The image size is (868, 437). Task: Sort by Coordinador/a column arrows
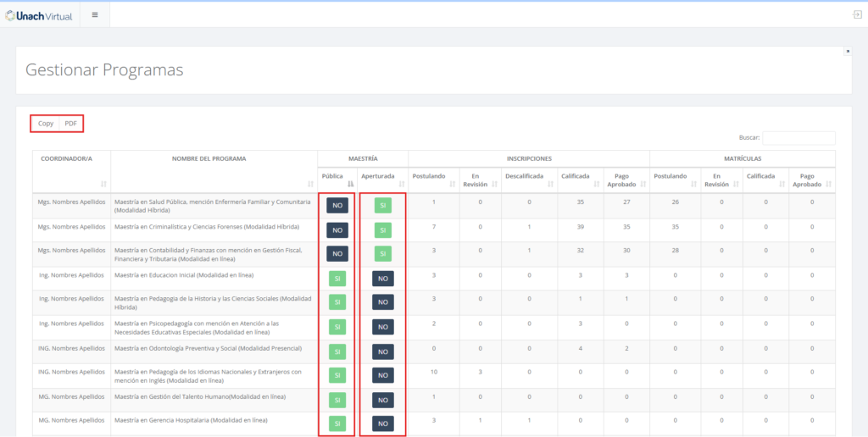103,183
